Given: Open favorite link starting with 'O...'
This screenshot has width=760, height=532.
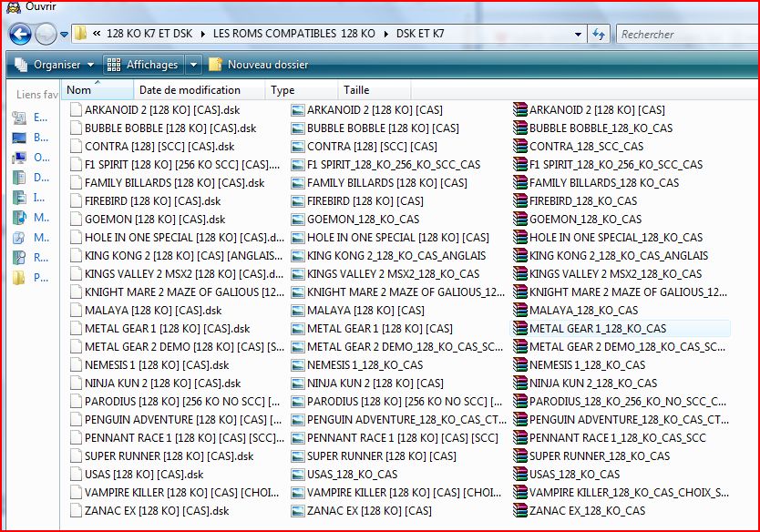Looking at the screenshot, I should 30,158.
